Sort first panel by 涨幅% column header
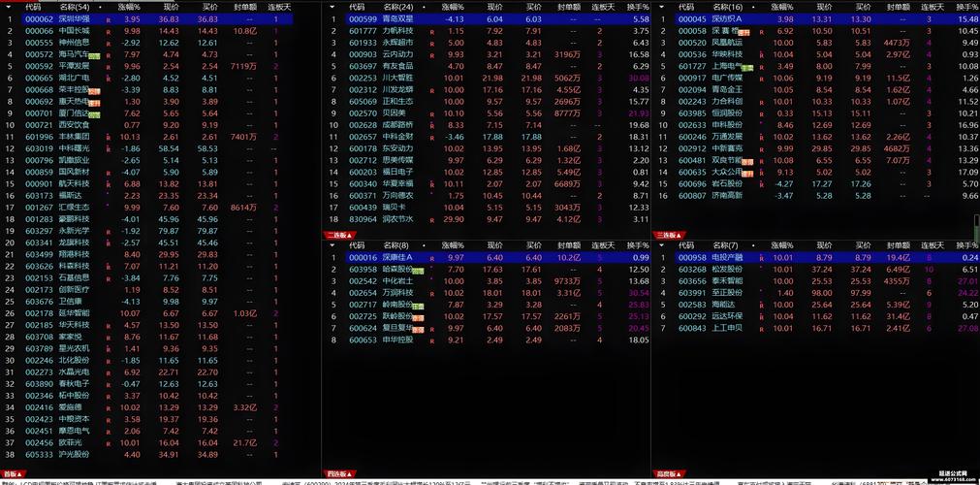The image size is (980, 485). tap(129, 7)
